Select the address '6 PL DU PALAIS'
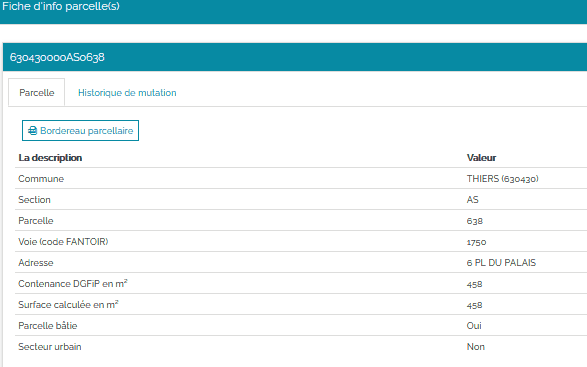 [501, 263]
